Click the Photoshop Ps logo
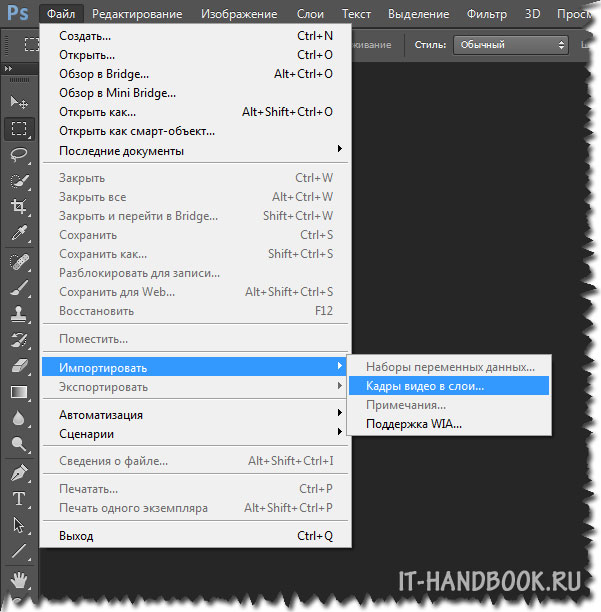Image resolution: width=601 pixels, height=612 pixels. point(18,13)
